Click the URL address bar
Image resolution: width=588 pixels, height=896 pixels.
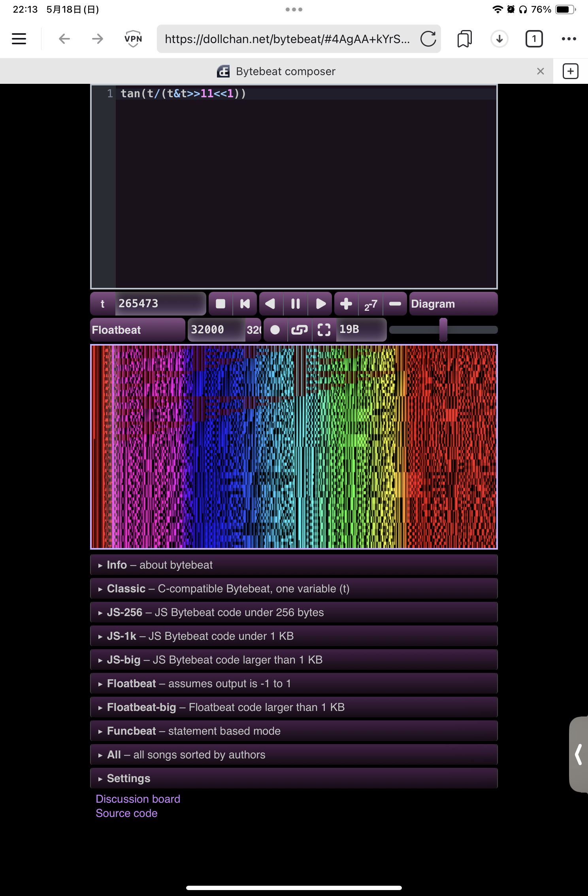click(287, 39)
